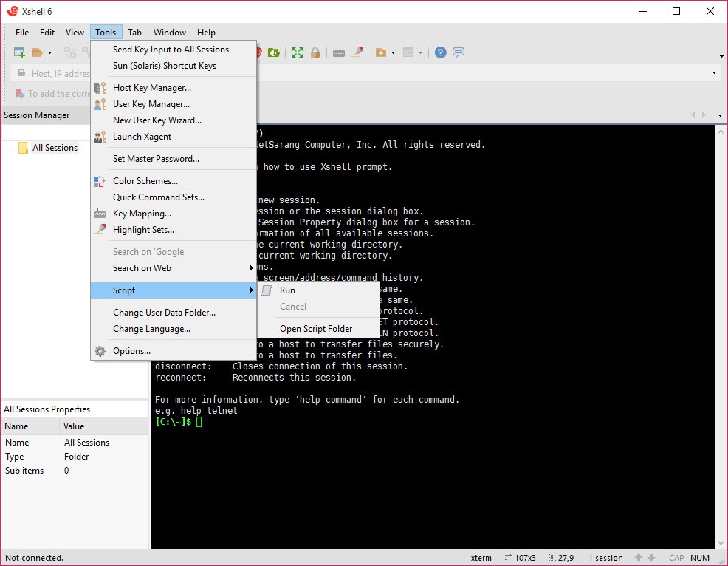Click the terminal prompt input area
Viewport: 728px width, 566px height.
(199, 422)
